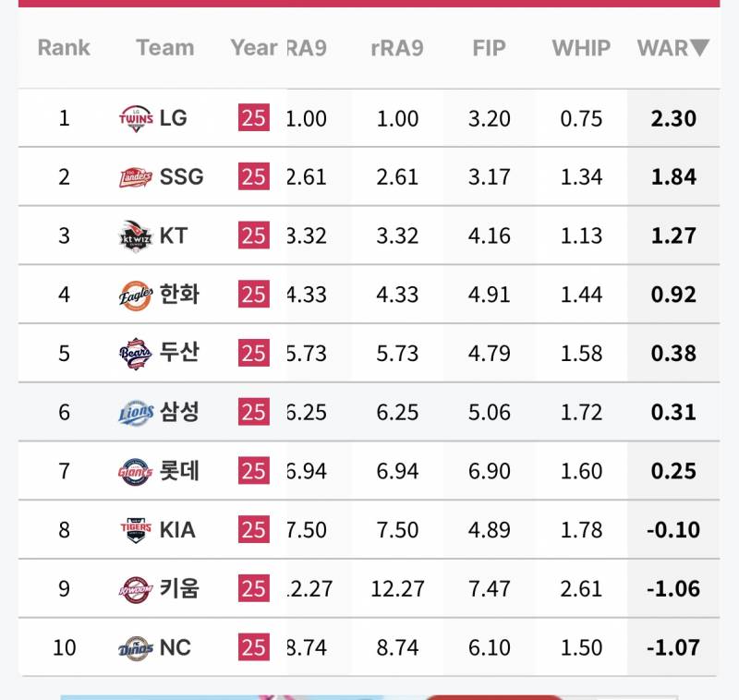Click the LG Twins team logo
This screenshot has height=700, width=739.
pyautogui.click(x=136, y=118)
